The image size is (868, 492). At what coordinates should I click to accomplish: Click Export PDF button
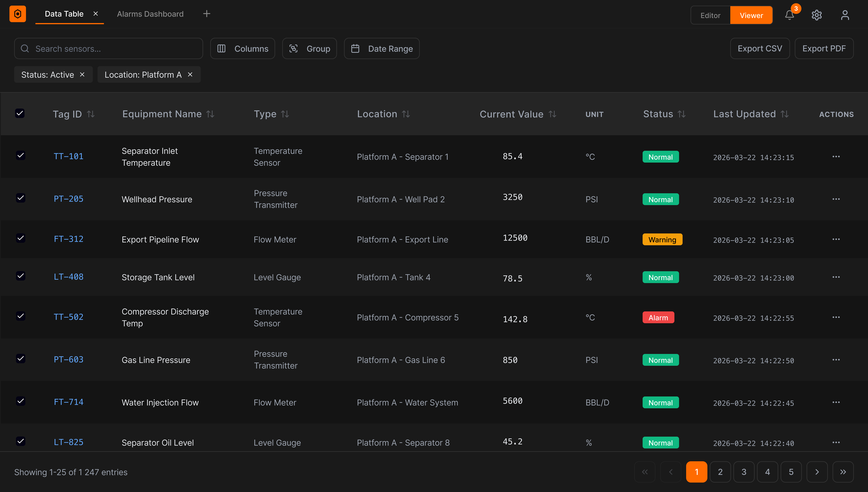pos(824,49)
